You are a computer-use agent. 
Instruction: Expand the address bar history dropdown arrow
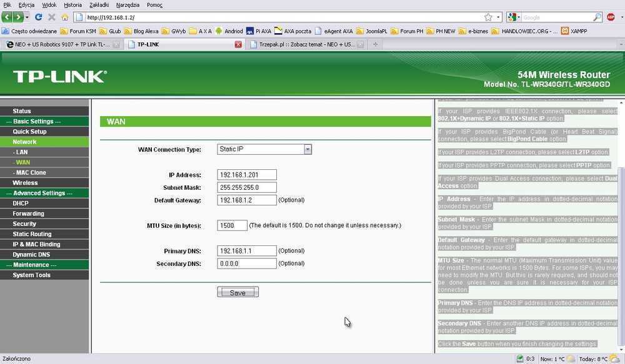coord(498,17)
